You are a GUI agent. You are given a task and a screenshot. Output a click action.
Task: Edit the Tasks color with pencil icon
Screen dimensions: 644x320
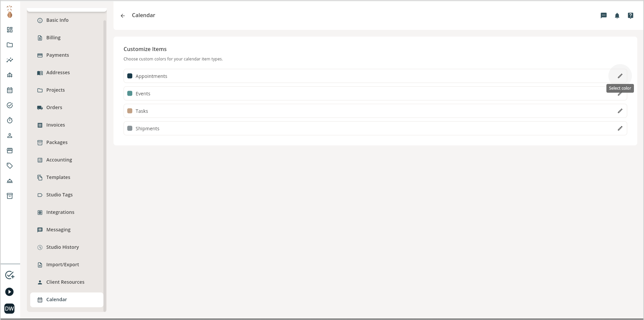pyautogui.click(x=620, y=111)
